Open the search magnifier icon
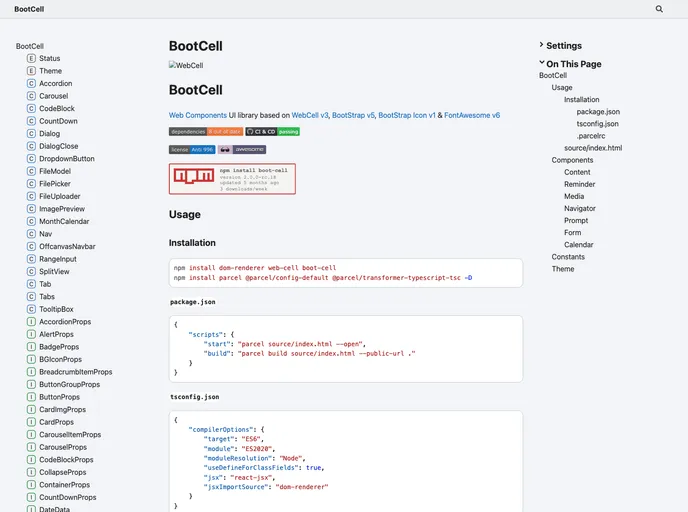 click(x=659, y=9)
